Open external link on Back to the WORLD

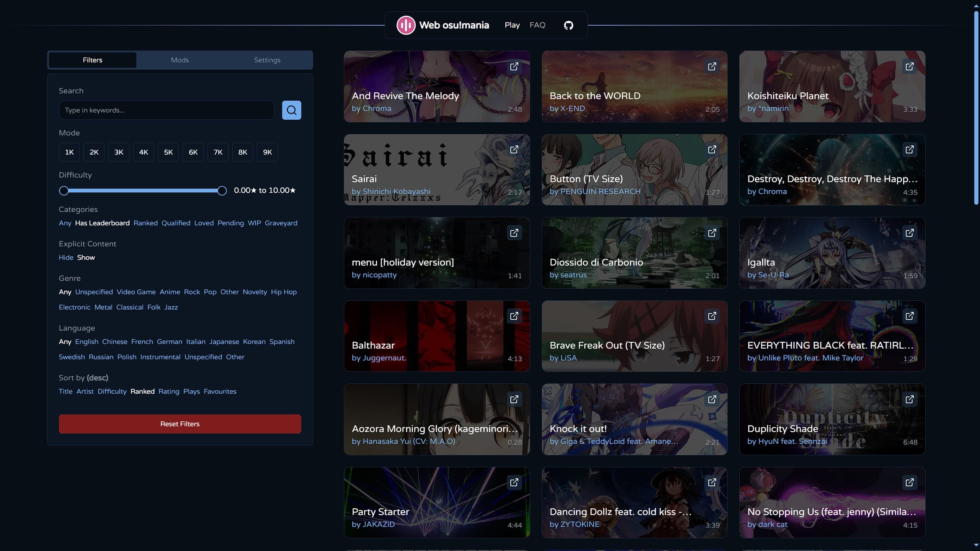click(x=712, y=67)
